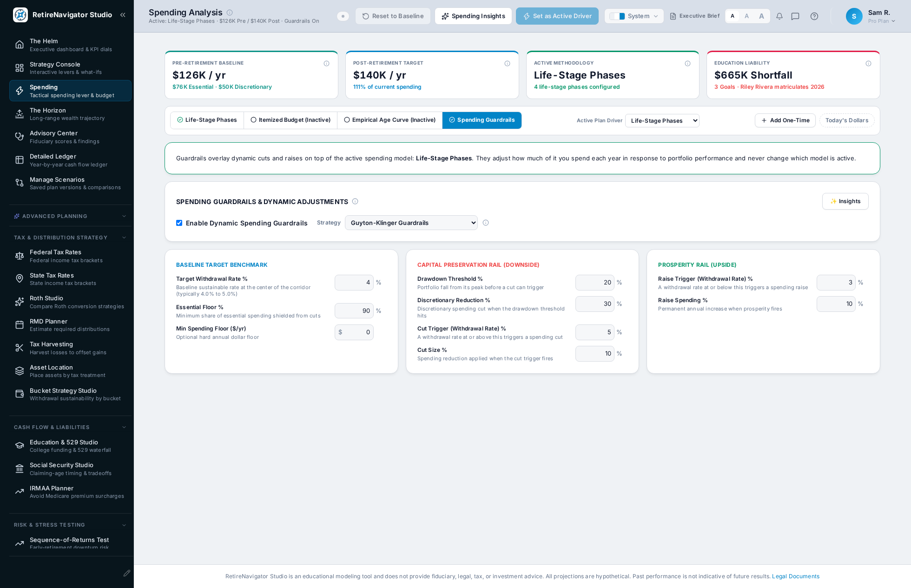Toggle Enable Dynamic Spending Guardrails checkbox
Image resolution: width=911 pixels, height=588 pixels.
(x=179, y=223)
